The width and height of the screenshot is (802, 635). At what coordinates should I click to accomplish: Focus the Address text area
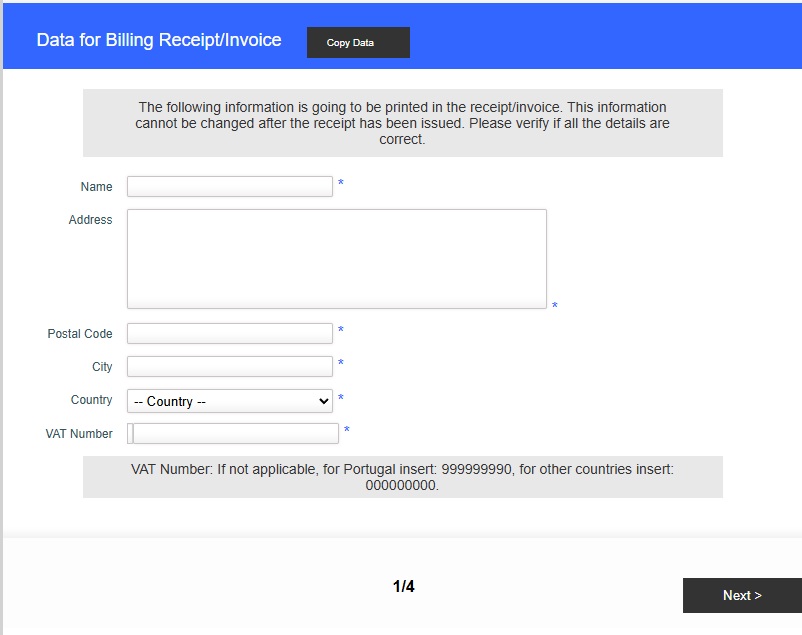[x=335, y=255]
